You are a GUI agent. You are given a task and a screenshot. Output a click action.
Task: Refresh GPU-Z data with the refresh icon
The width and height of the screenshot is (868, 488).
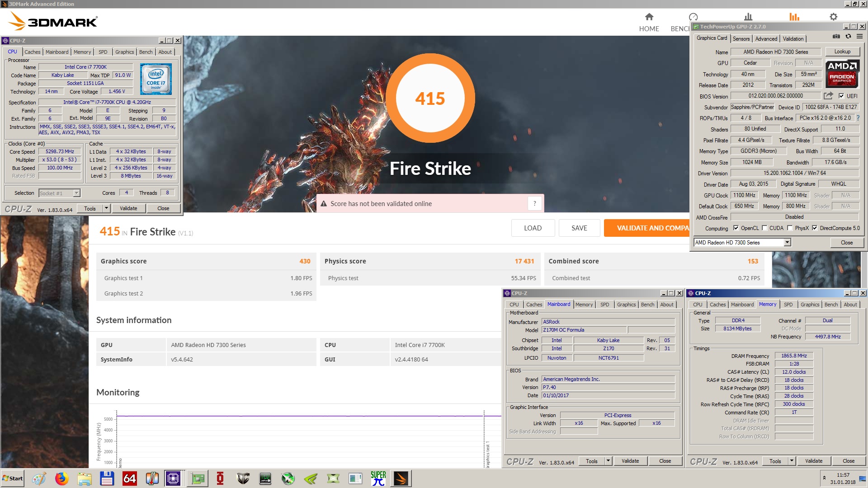[848, 37]
